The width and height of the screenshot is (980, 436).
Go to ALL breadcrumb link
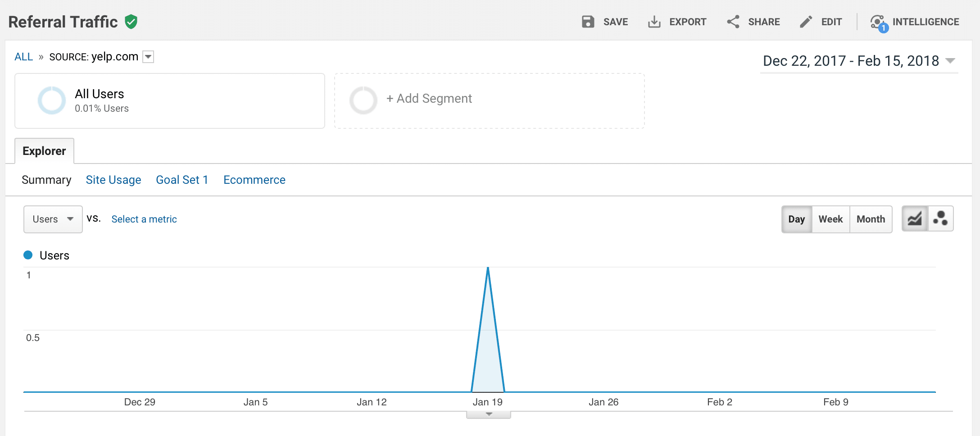point(24,57)
